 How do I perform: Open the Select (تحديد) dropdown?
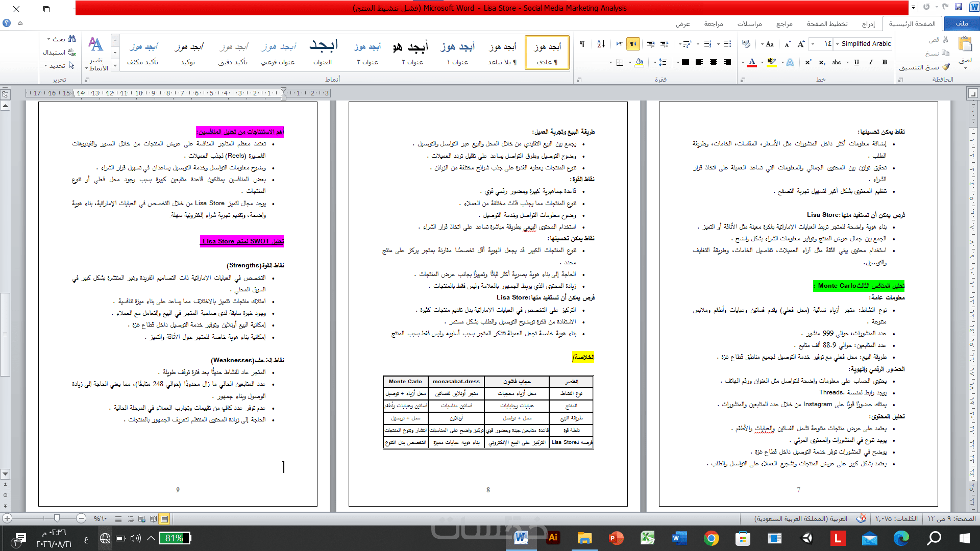pyautogui.click(x=59, y=66)
